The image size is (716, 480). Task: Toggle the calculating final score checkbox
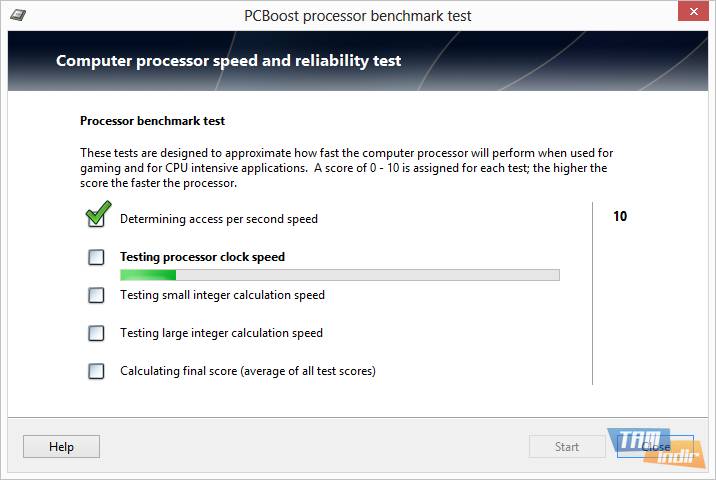tap(96, 371)
